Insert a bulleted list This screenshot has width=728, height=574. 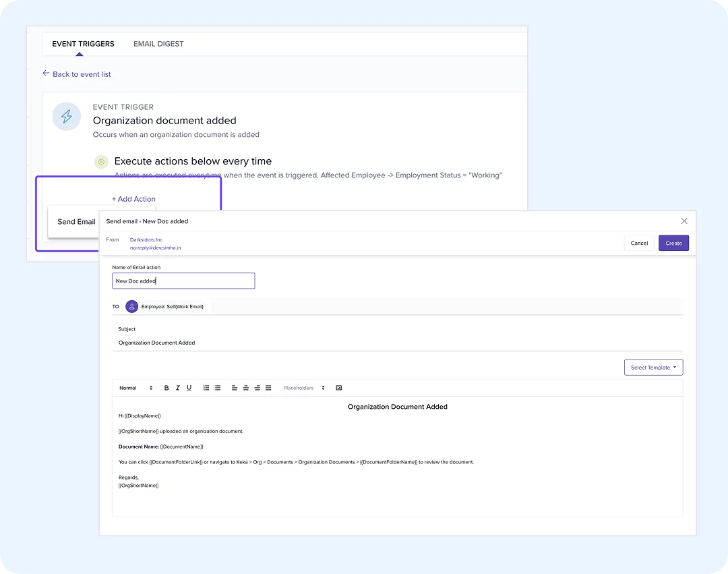point(217,388)
